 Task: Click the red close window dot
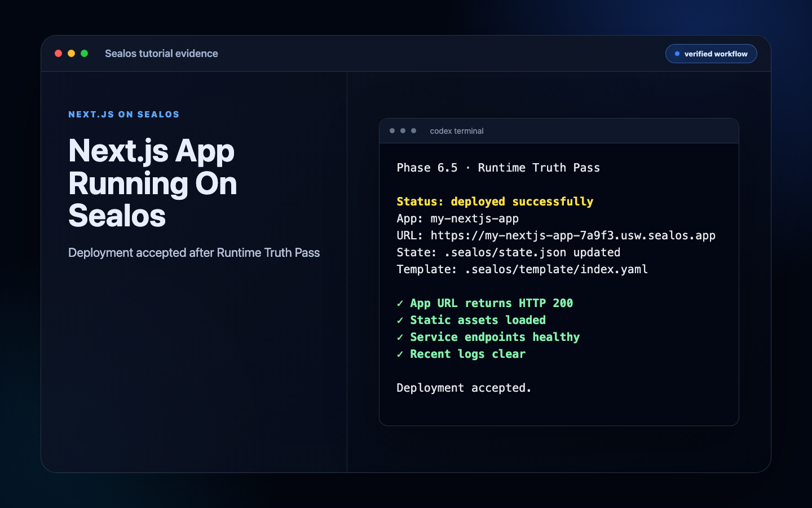tap(58, 54)
